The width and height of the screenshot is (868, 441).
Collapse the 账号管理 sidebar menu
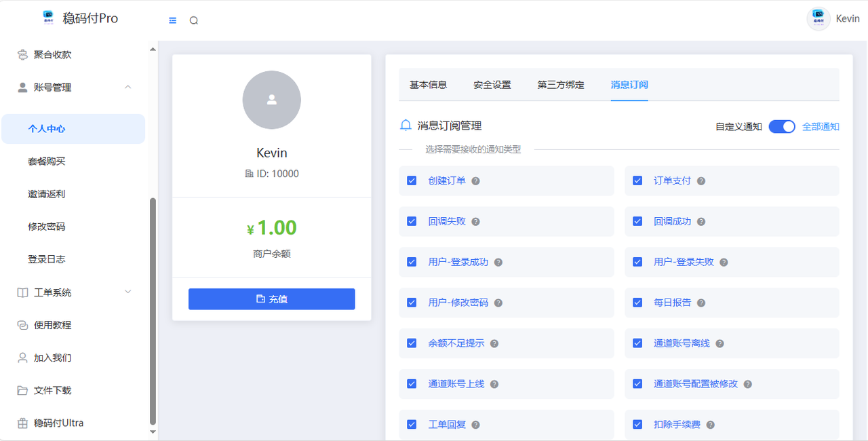coord(127,88)
